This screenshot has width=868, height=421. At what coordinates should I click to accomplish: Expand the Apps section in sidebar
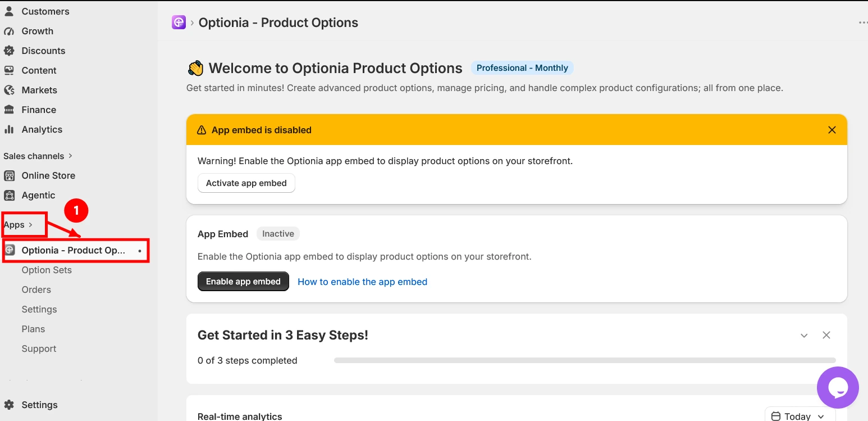(19, 225)
